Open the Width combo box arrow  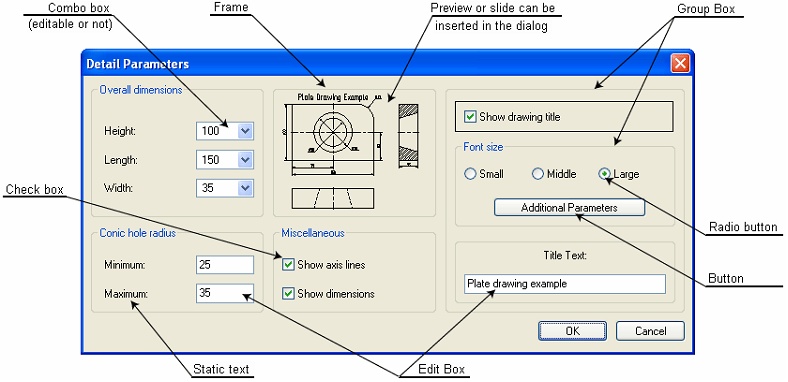(x=245, y=188)
